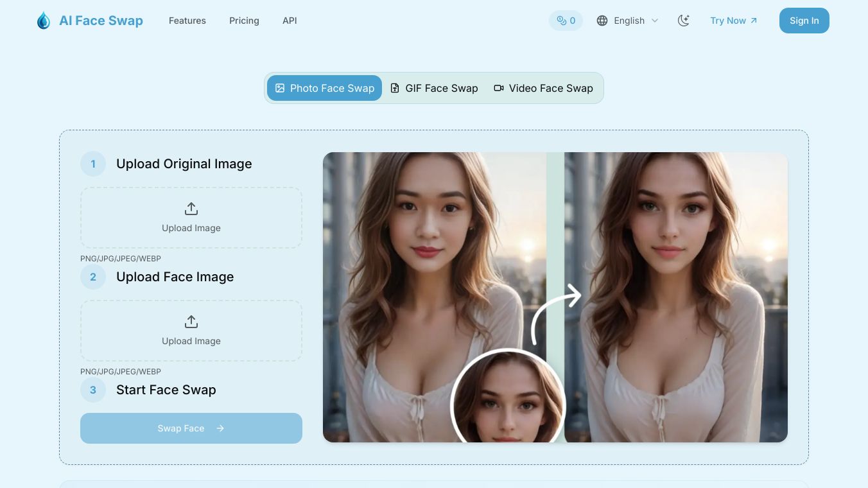This screenshot has height=488, width=868.
Task: Switch to the GIF Face Swap tab
Action: click(434, 88)
